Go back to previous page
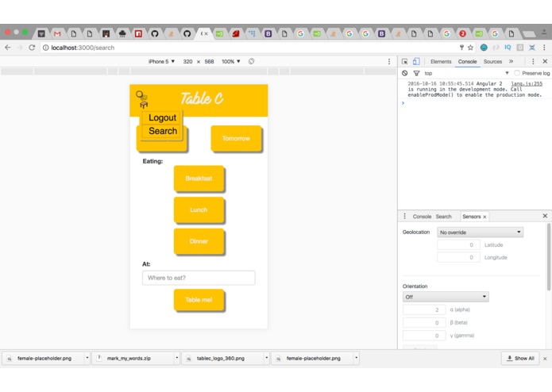The height and width of the screenshot is (392, 552). (x=8, y=48)
